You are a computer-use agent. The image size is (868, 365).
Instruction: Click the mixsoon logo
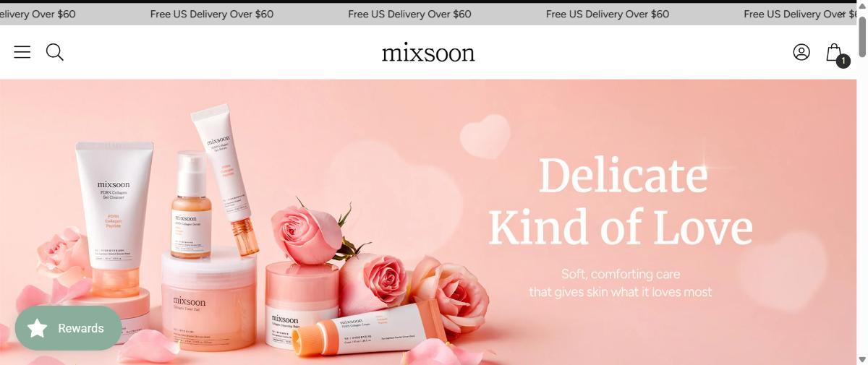point(428,53)
